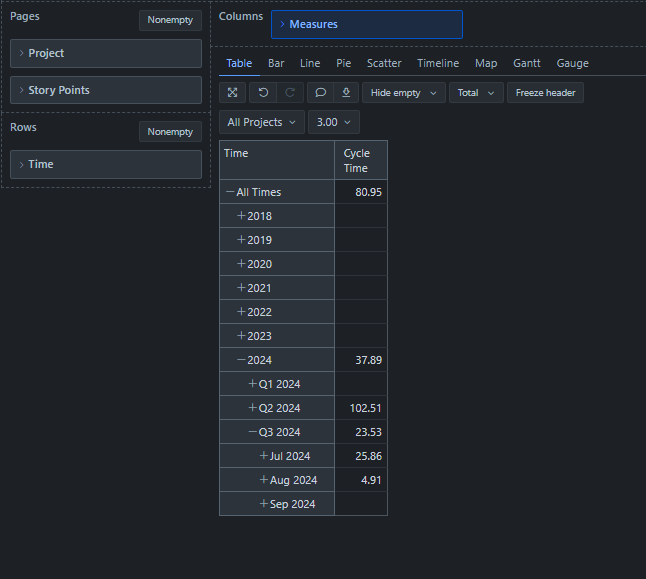This screenshot has height=579, width=646.
Task: Collapse the Q3 2024 row
Action: pos(253,432)
